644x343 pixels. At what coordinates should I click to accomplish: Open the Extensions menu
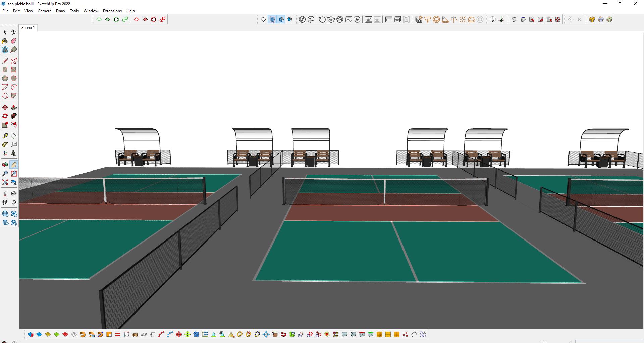[x=112, y=11]
